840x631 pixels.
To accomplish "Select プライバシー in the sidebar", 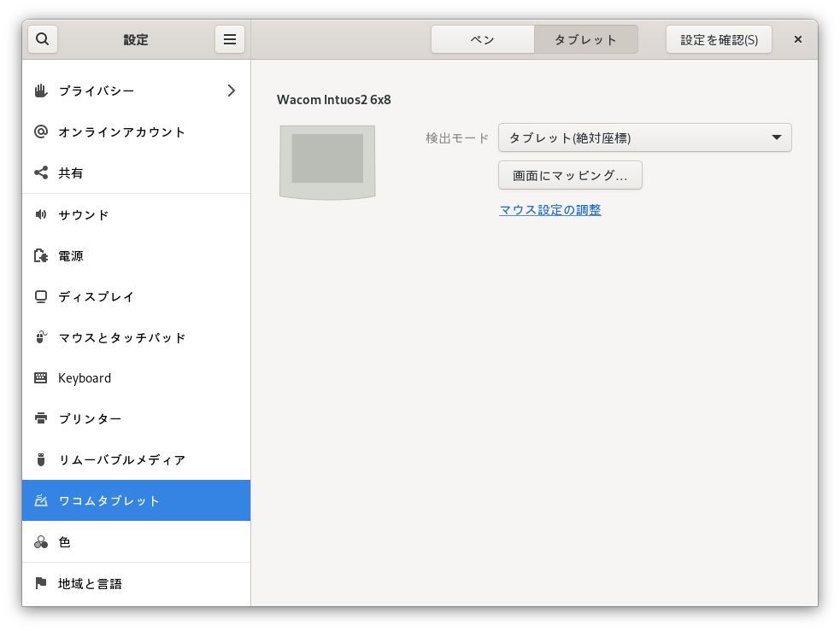I will (x=136, y=91).
